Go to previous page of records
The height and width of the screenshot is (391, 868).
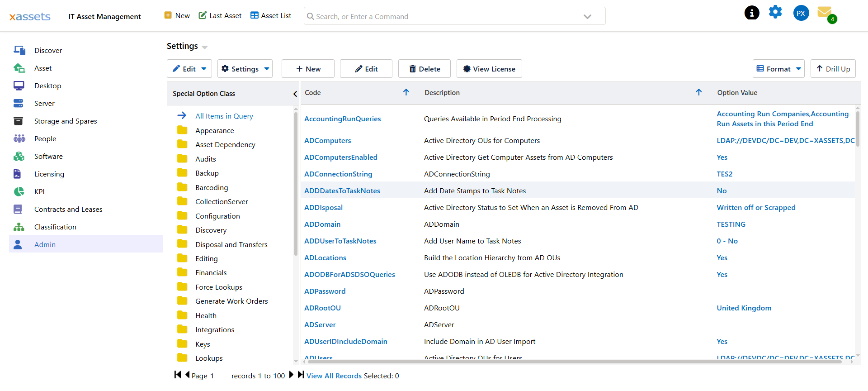(187, 375)
